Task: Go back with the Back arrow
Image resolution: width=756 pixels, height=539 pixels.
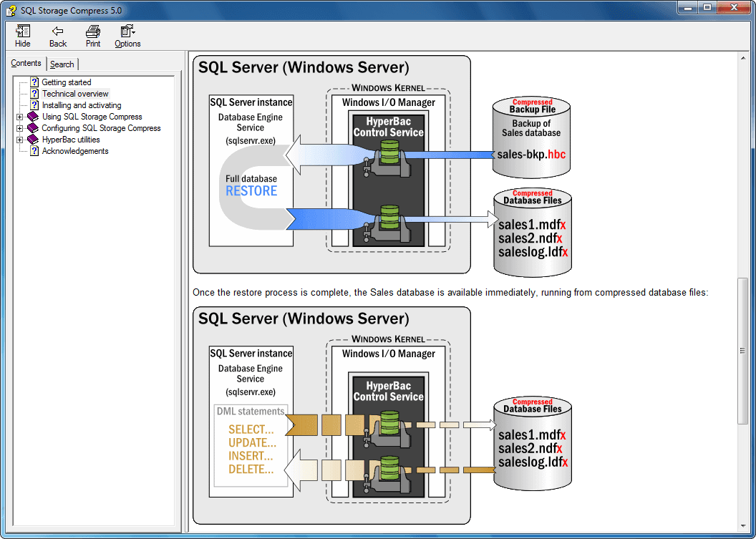Action: pyautogui.click(x=58, y=37)
